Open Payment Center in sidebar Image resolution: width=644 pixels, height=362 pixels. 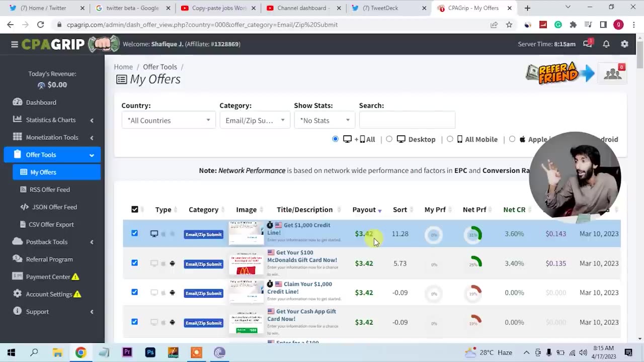(x=48, y=277)
